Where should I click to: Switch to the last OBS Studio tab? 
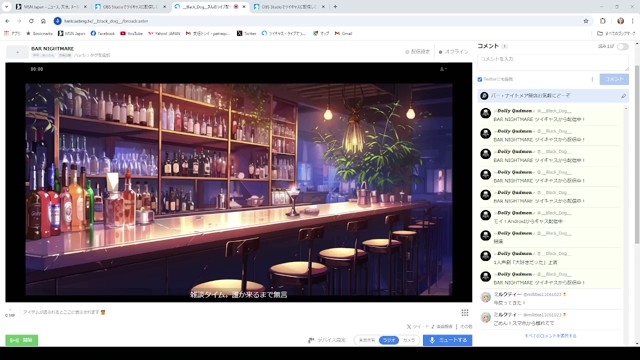point(288,7)
